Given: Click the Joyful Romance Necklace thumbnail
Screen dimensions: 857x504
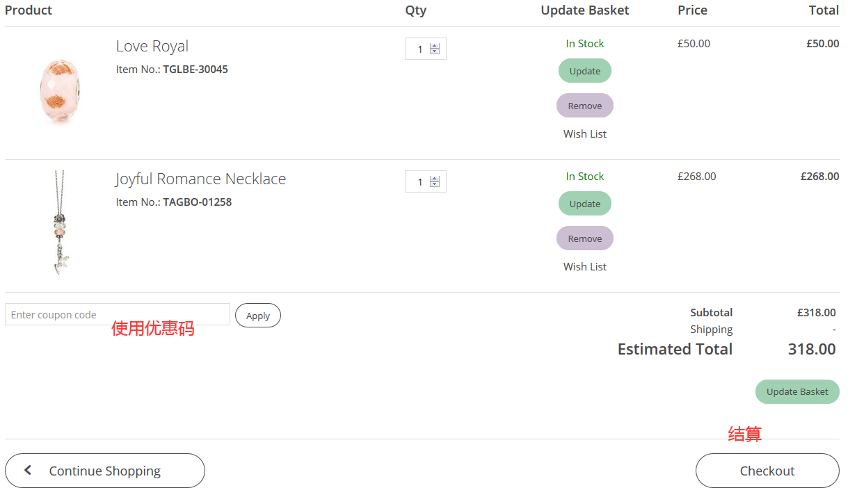Looking at the screenshot, I should pyautogui.click(x=61, y=223).
